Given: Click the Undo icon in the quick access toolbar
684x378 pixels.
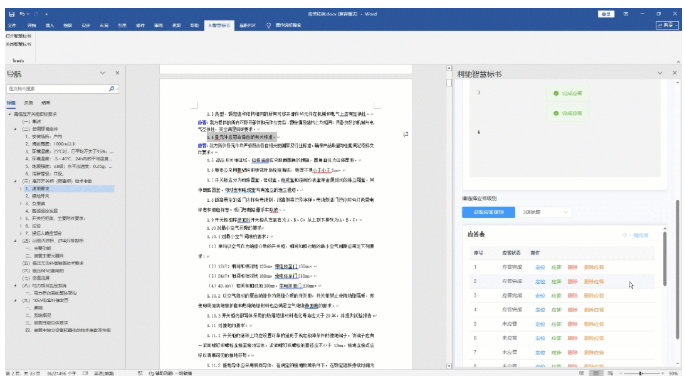Looking at the screenshot, I should (x=22, y=14).
